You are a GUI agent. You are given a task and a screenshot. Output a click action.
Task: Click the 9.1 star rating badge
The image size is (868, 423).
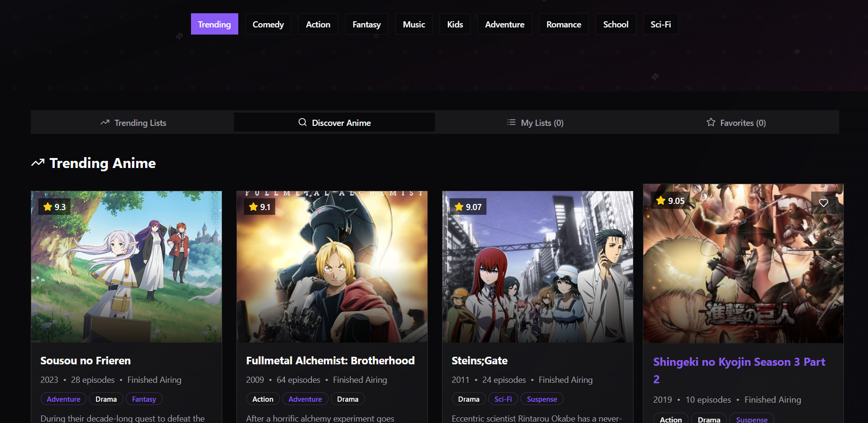pos(260,207)
